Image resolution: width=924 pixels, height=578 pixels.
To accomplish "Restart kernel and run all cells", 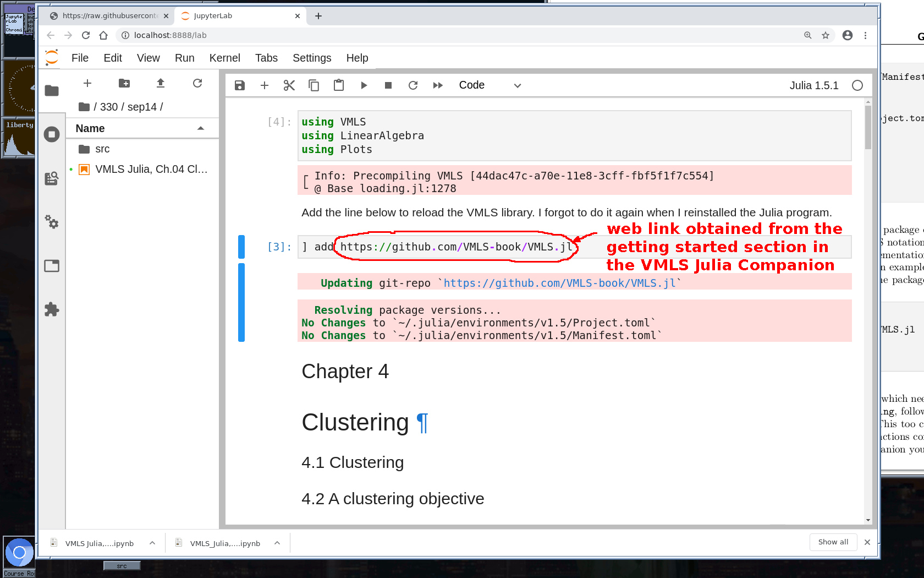I will [438, 85].
